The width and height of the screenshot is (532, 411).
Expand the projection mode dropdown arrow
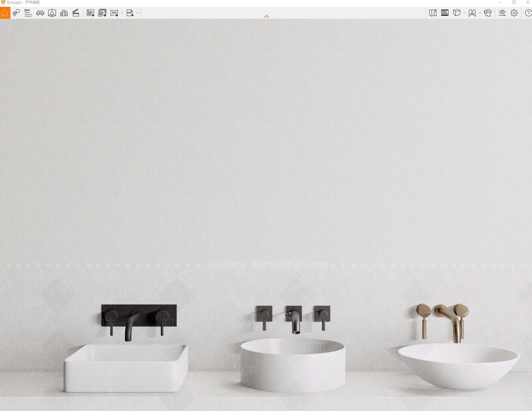pos(465,13)
